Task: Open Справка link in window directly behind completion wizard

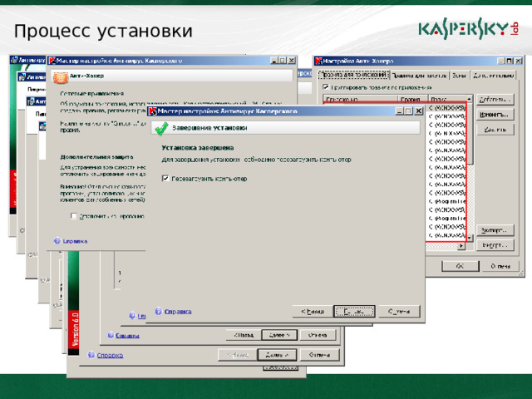Action: (x=127, y=336)
